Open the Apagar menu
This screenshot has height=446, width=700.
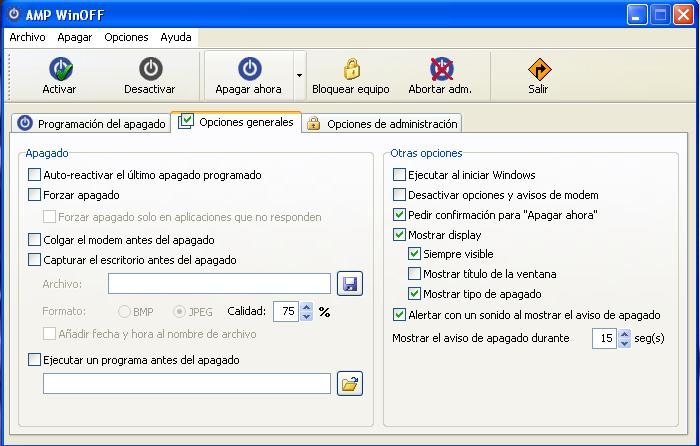tap(75, 37)
